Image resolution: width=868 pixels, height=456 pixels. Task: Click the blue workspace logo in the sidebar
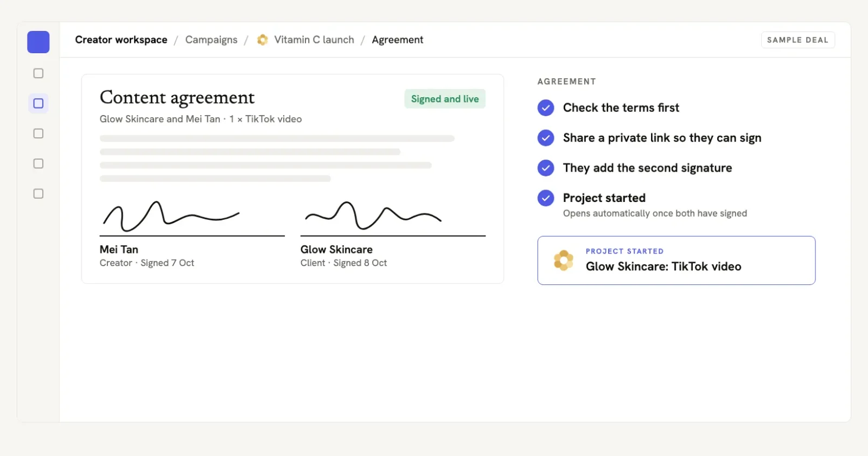pyautogui.click(x=39, y=42)
